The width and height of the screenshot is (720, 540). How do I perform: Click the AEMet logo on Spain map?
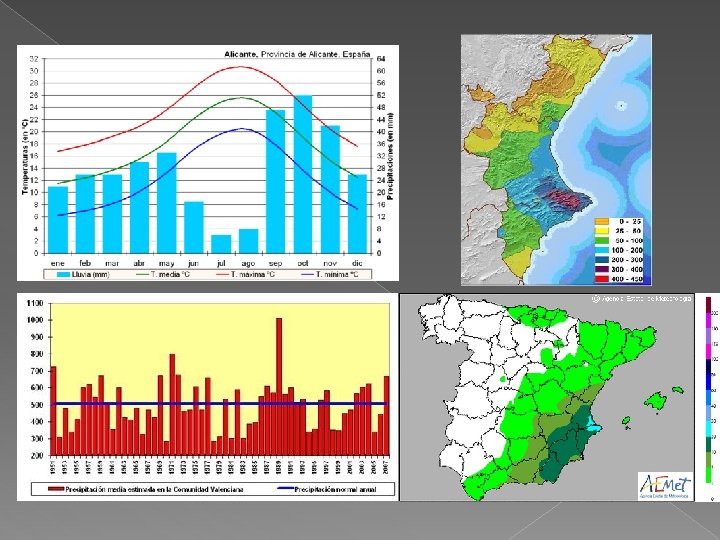665,486
